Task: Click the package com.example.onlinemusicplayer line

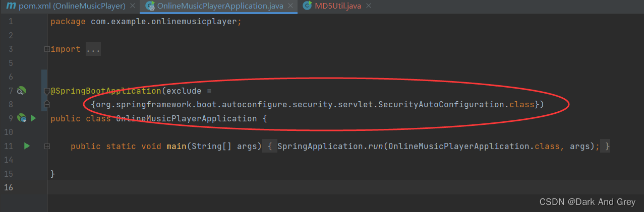Action: pyautogui.click(x=146, y=22)
